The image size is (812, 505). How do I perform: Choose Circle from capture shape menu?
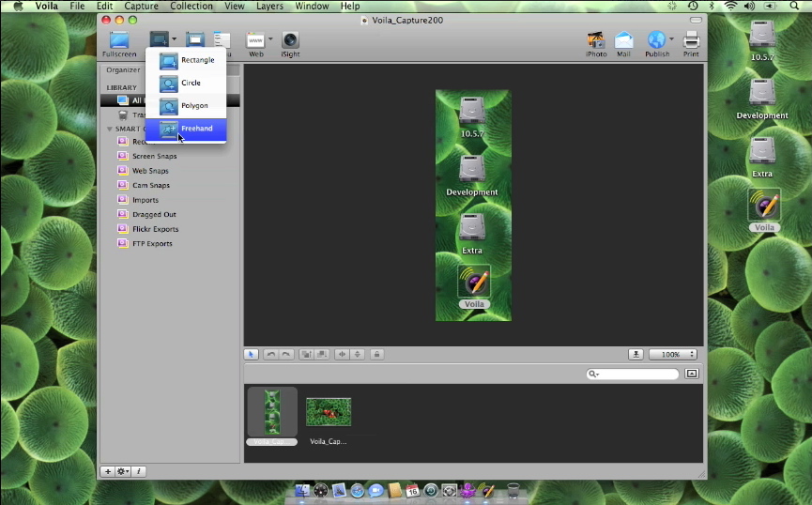point(186,83)
